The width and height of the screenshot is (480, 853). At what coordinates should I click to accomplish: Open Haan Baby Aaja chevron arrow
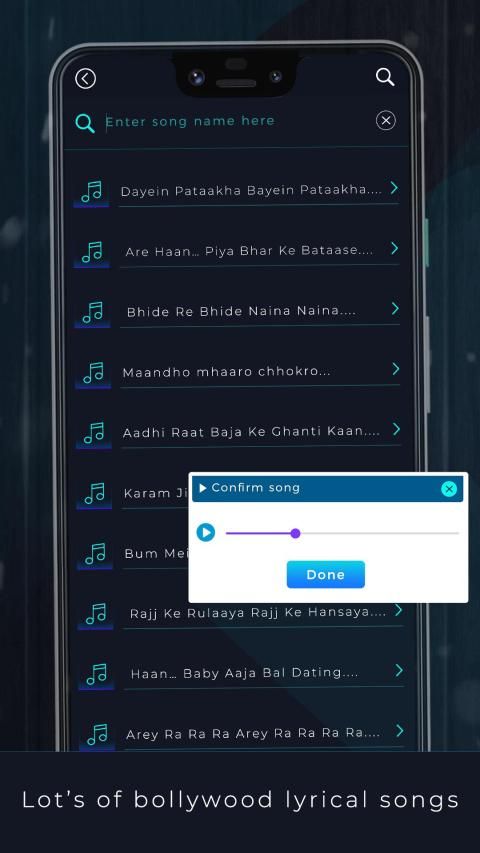[399, 670]
